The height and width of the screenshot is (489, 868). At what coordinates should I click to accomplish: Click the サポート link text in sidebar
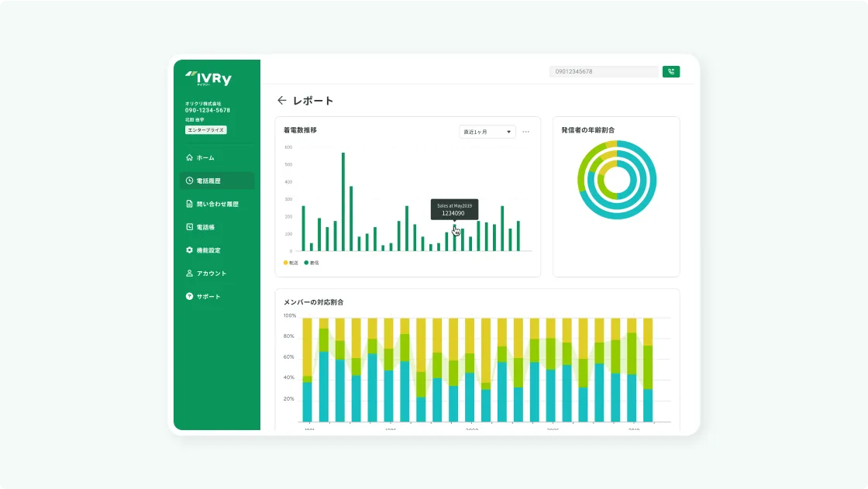[x=208, y=297]
